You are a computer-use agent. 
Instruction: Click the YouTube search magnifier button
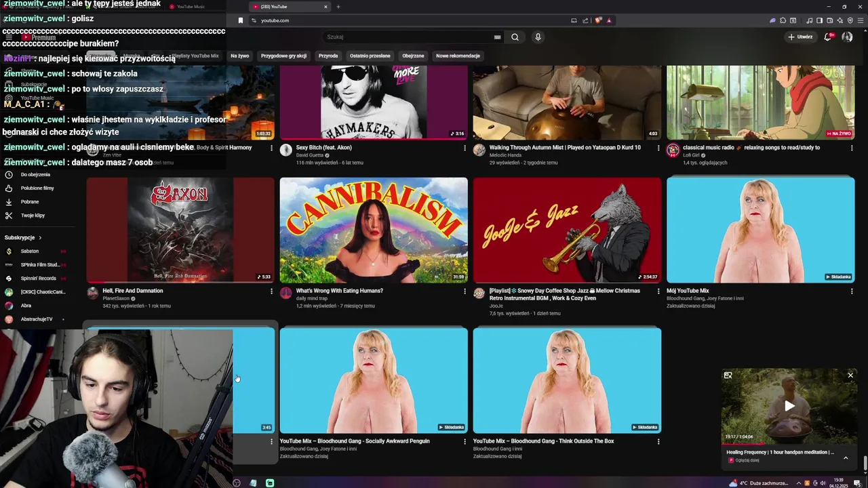[x=515, y=37]
